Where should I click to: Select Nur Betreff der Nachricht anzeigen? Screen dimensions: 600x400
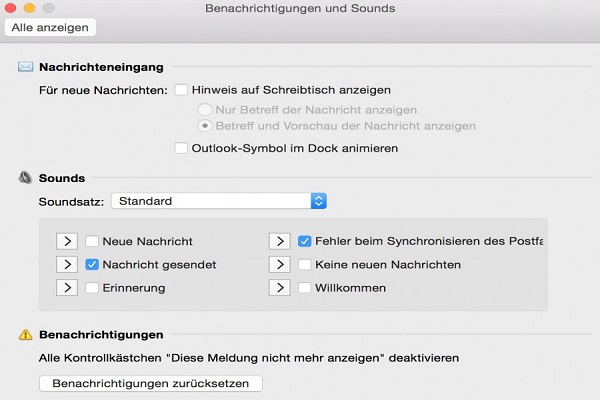point(205,110)
